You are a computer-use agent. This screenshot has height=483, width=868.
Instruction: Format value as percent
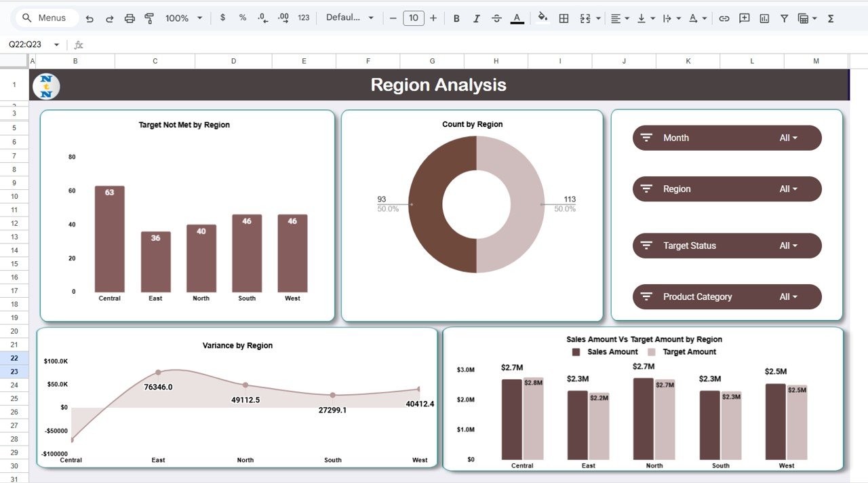pos(242,18)
